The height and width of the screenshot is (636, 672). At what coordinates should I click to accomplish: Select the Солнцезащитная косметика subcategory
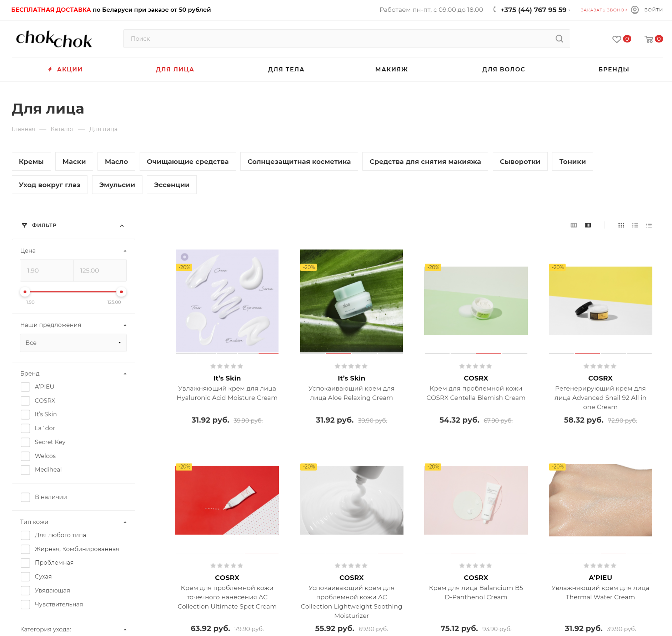299,161
